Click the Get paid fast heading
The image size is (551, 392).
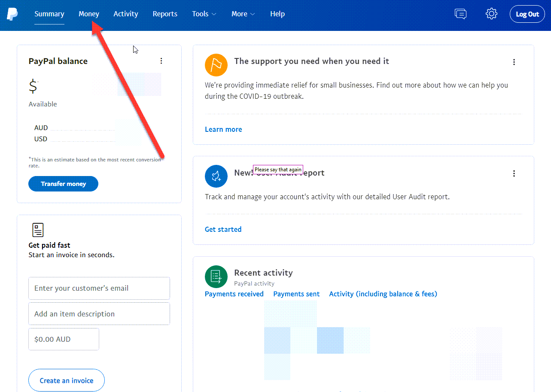(49, 245)
